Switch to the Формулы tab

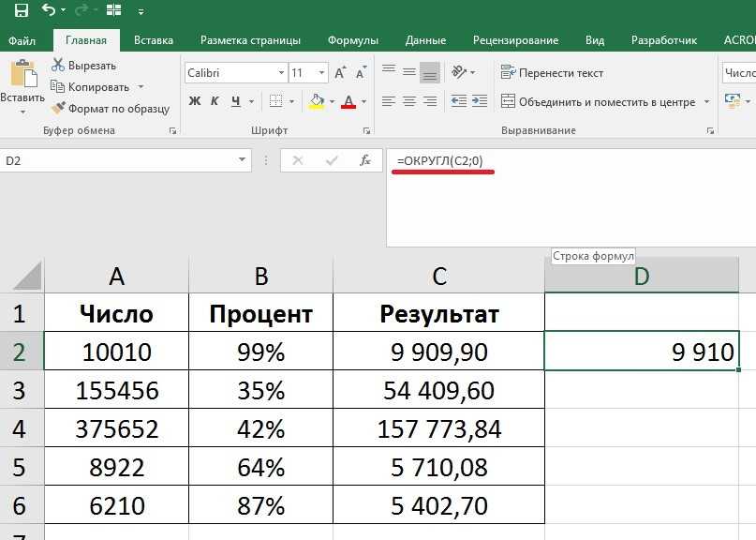(353, 40)
